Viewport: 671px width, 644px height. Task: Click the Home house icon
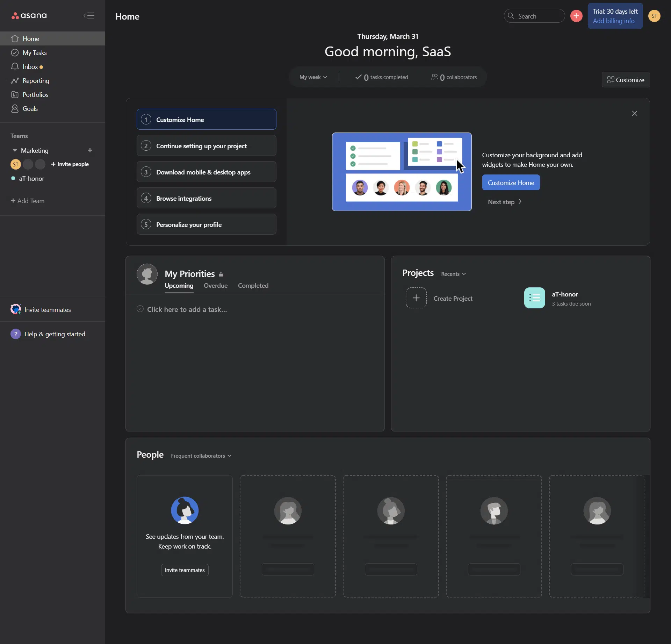pyautogui.click(x=15, y=38)
